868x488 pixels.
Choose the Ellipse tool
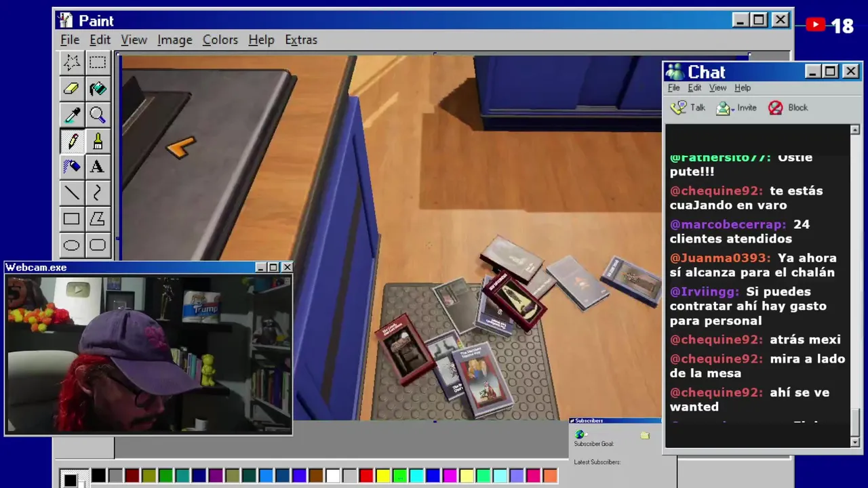(x=71, y=245)
